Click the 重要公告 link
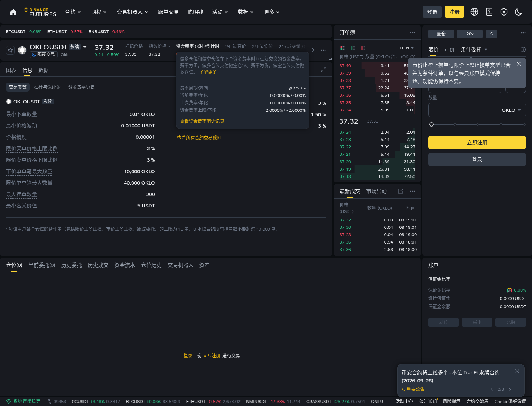This screenshot has width=532, height=406. click(413, 389)
